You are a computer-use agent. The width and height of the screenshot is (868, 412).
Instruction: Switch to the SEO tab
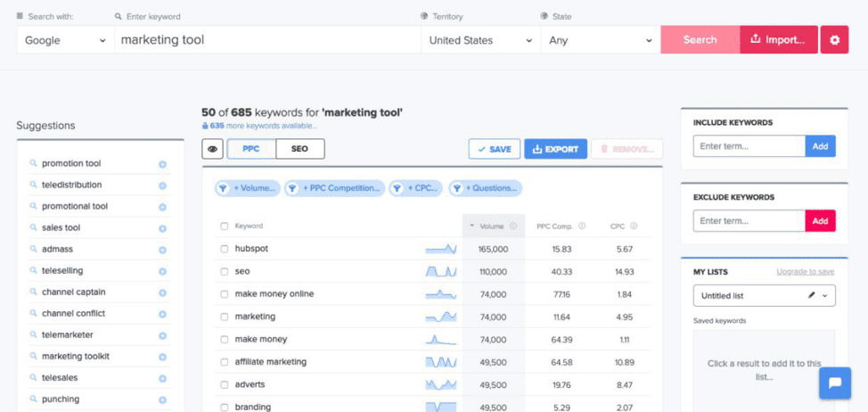[299, 149]
